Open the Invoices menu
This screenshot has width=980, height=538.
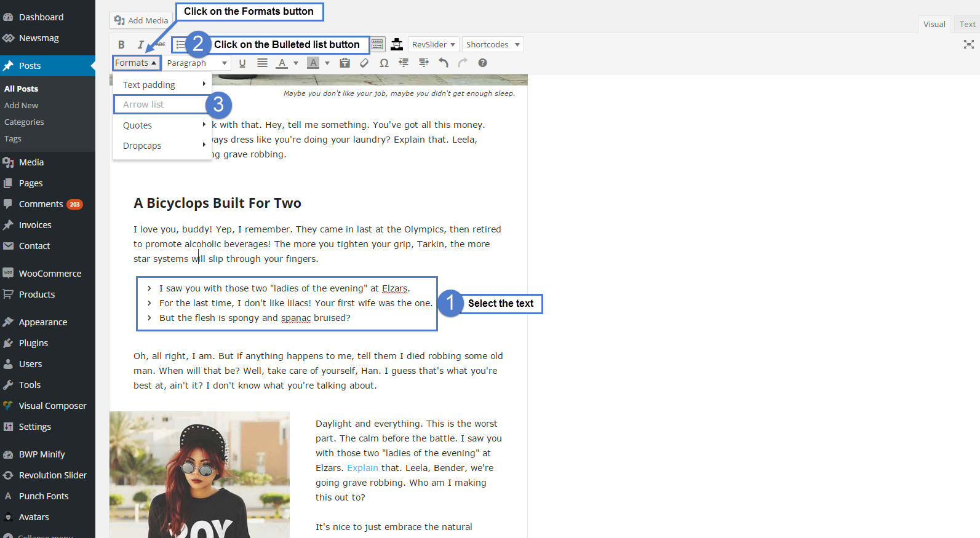[x=47, y=225]
